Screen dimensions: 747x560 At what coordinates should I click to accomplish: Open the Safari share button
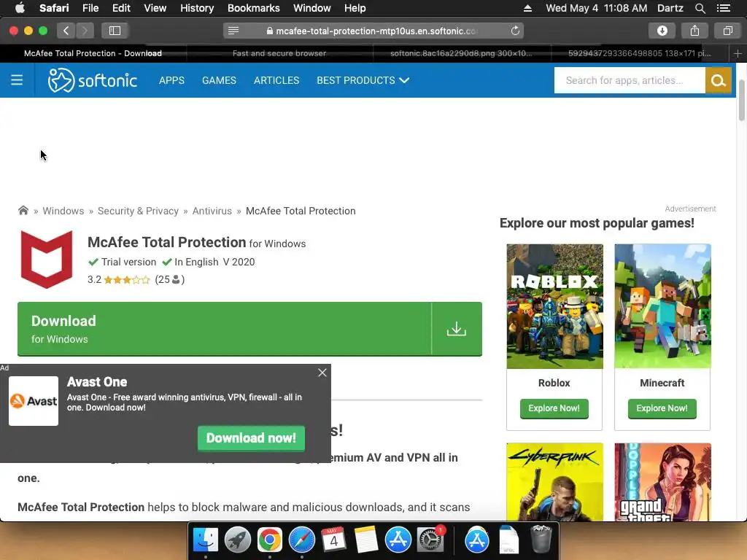click(x=694, y=31)
